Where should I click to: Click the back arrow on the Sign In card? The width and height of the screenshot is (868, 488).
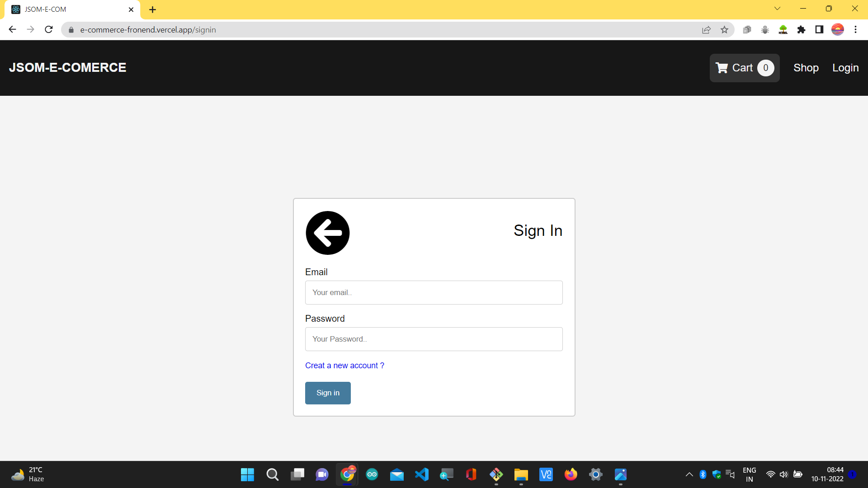tap(328, 233)
